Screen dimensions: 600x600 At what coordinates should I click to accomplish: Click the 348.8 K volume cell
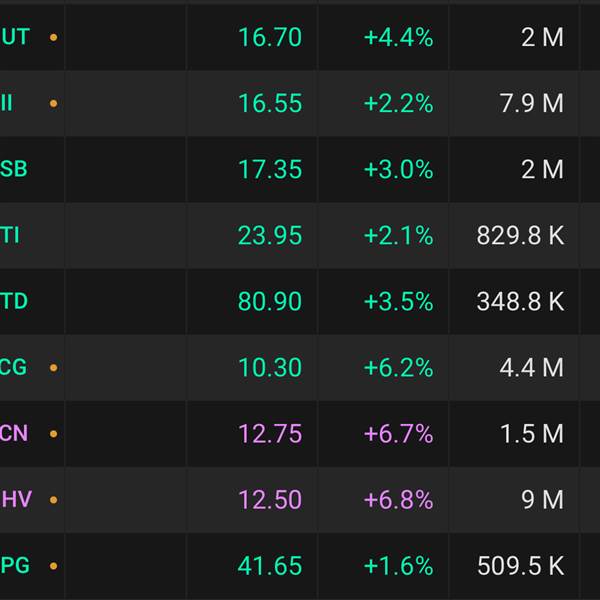(520, 302)
